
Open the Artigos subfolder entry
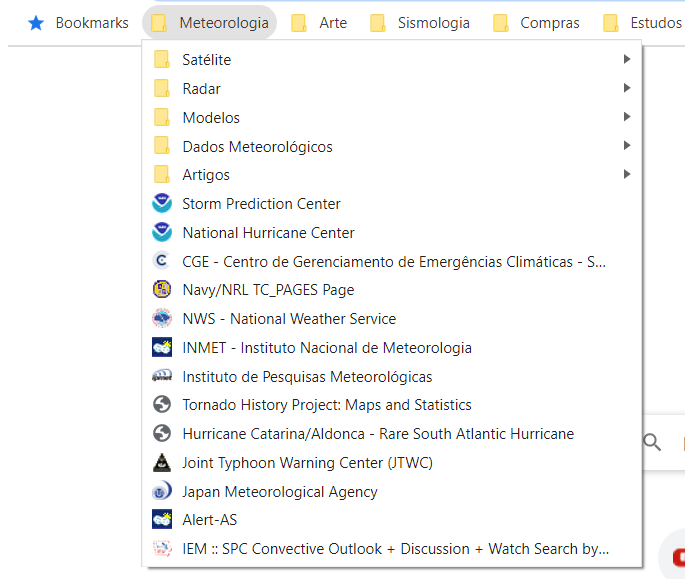(394, 175)
